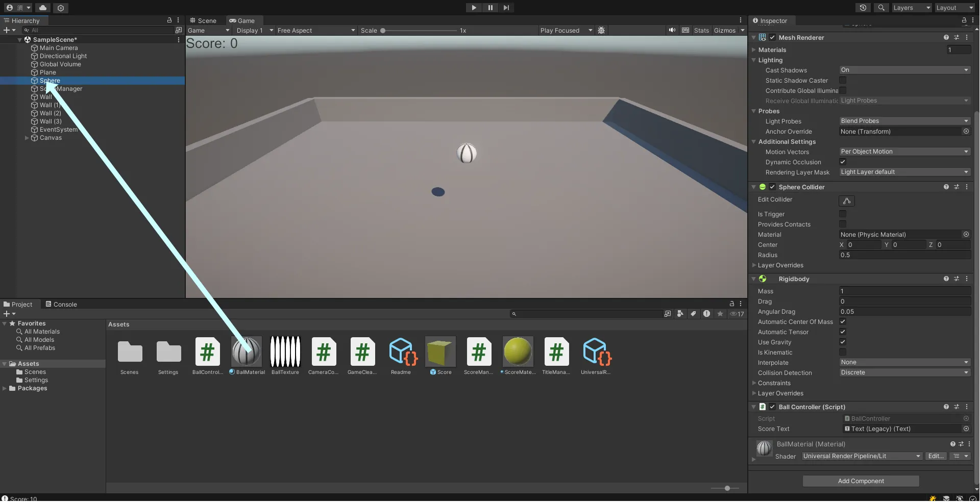
Task: Open the Undo History icon
Action: [x=863, y=8]
